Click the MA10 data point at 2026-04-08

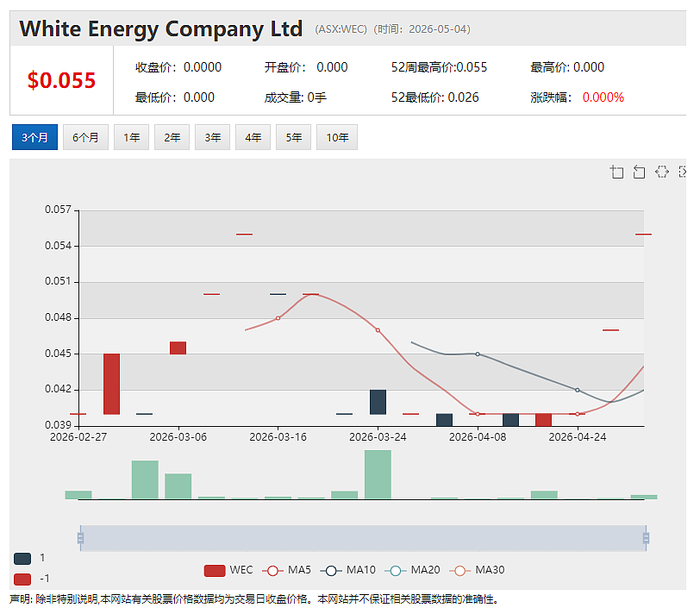pos(478,354)
